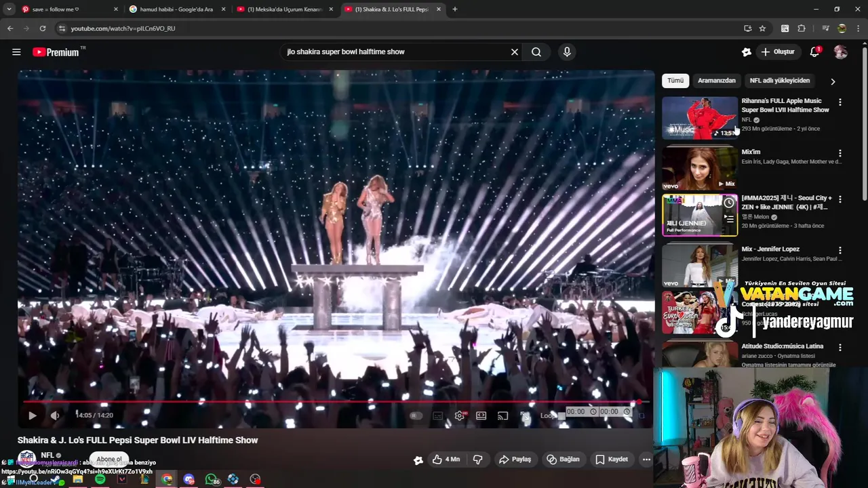Reload the page
The width and height of the screenshot is (868, 488).
[x=43, y=28]
